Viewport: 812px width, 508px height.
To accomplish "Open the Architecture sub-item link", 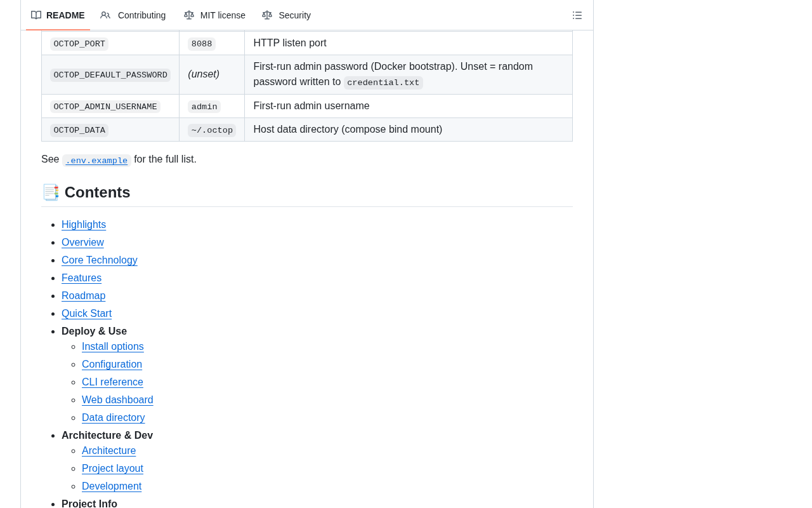I will pos(108,451).
